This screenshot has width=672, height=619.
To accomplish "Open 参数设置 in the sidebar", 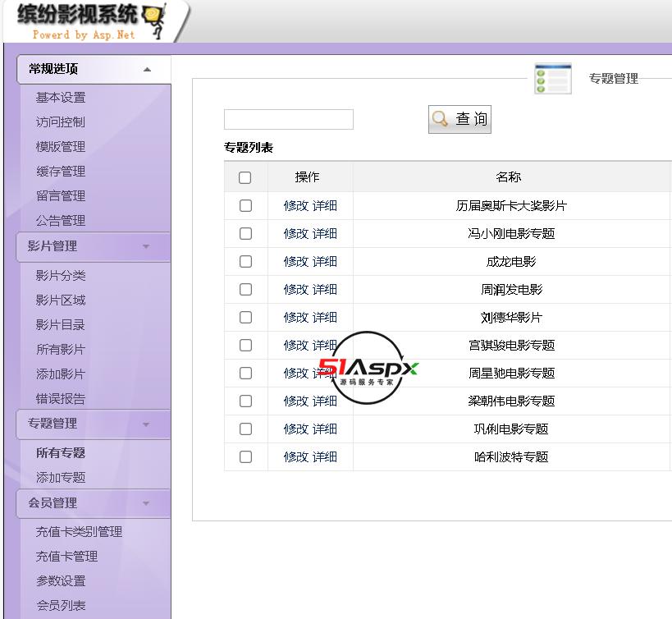I will 61,581.
